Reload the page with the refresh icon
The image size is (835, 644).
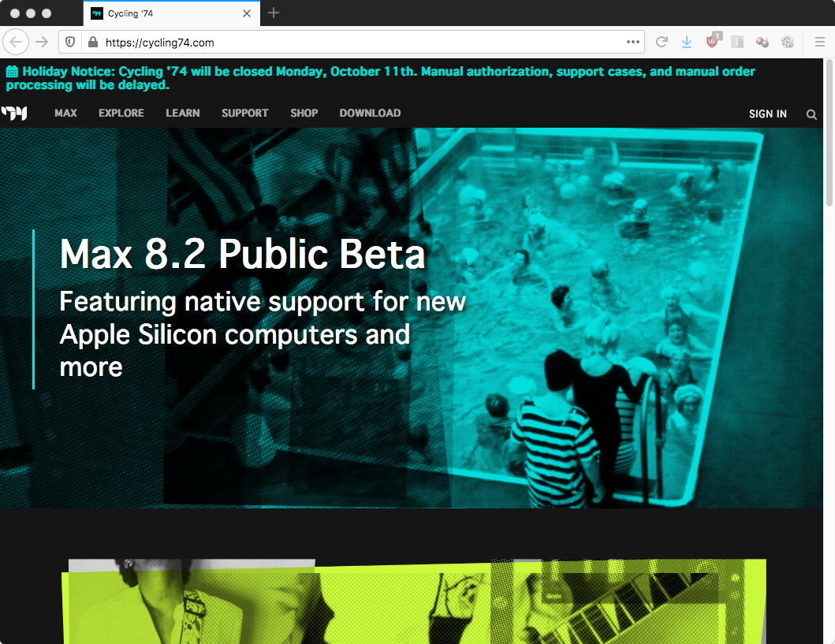[x=662, y=42]
